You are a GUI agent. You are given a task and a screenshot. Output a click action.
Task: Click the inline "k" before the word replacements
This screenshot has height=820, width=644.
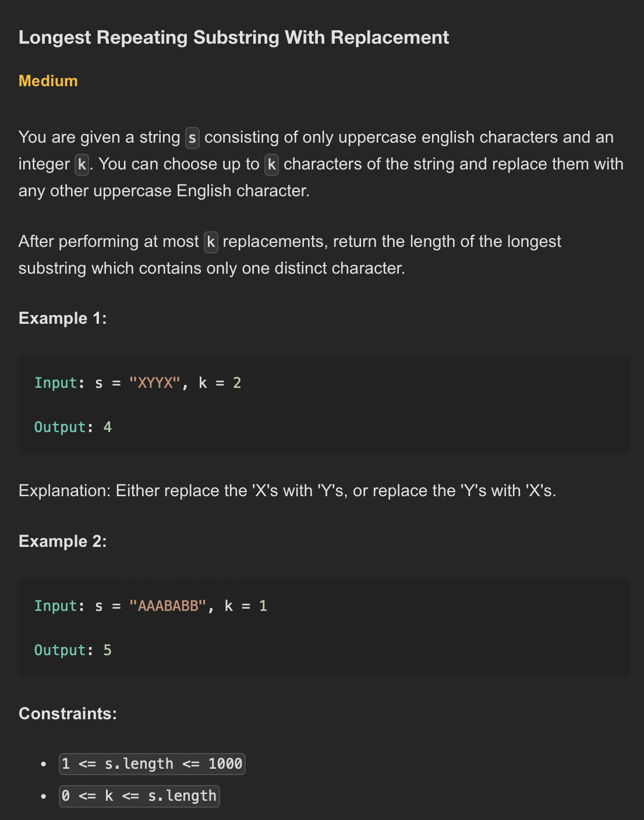coord(211,242)
